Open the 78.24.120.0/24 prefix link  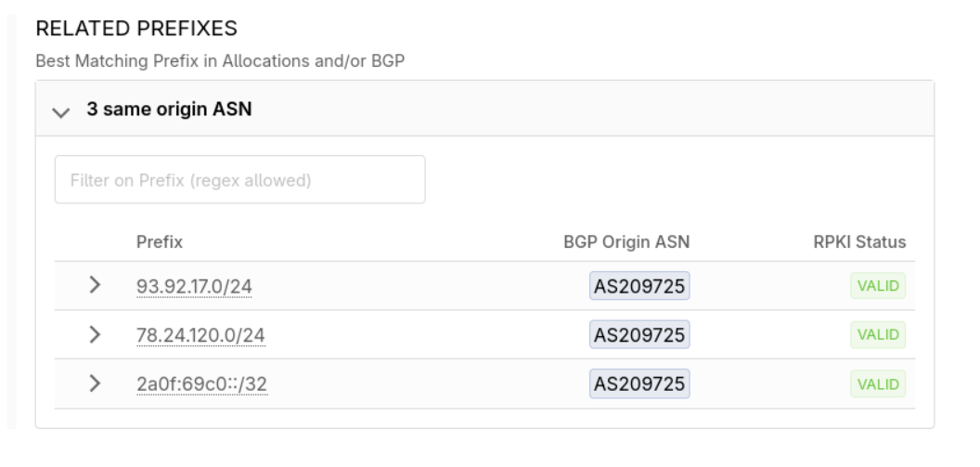pyautogui.click(x=200, y=335)
